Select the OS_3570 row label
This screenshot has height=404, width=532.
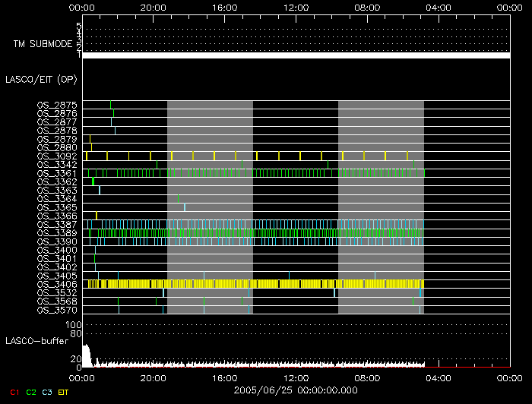(56, 310)
